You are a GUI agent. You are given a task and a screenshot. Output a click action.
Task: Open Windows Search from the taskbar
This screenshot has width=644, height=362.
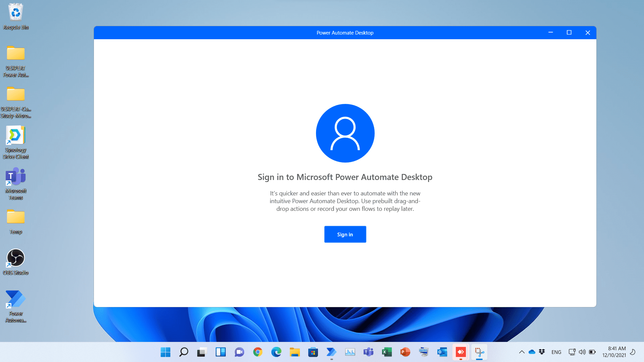tap(183, 352)
